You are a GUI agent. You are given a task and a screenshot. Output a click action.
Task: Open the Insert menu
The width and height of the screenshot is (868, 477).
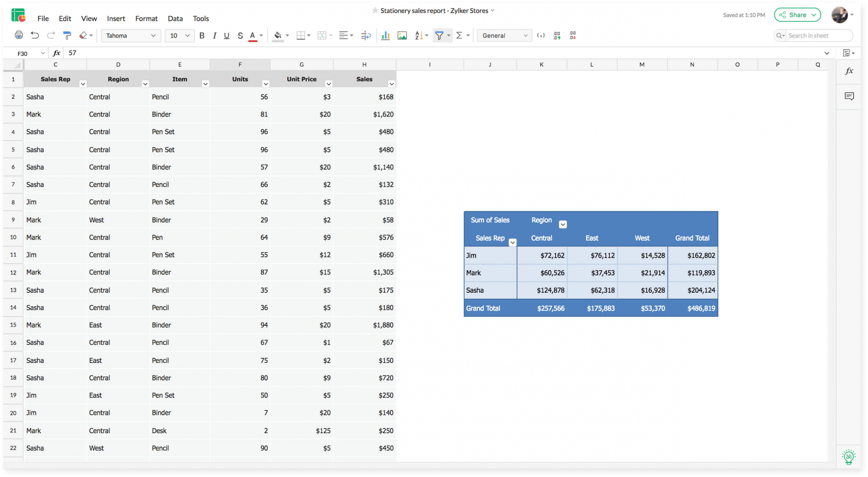[x=116, y=18]
